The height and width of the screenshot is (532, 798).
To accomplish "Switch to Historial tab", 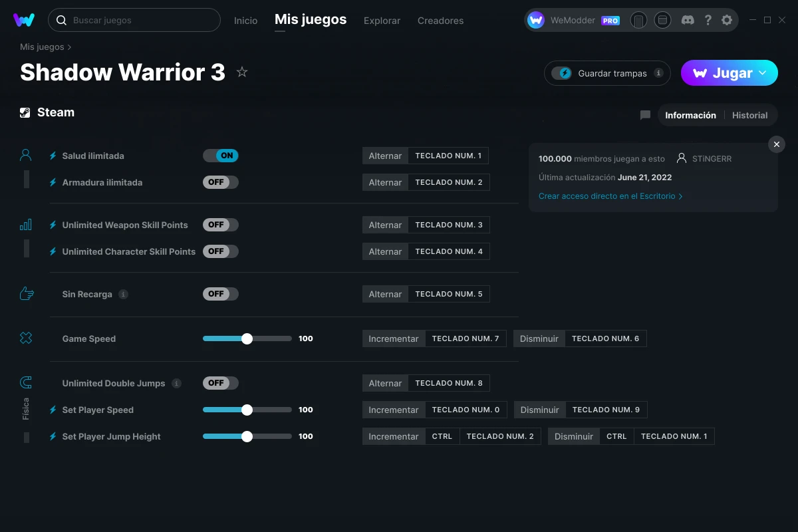I will click(x=750, y=115).
